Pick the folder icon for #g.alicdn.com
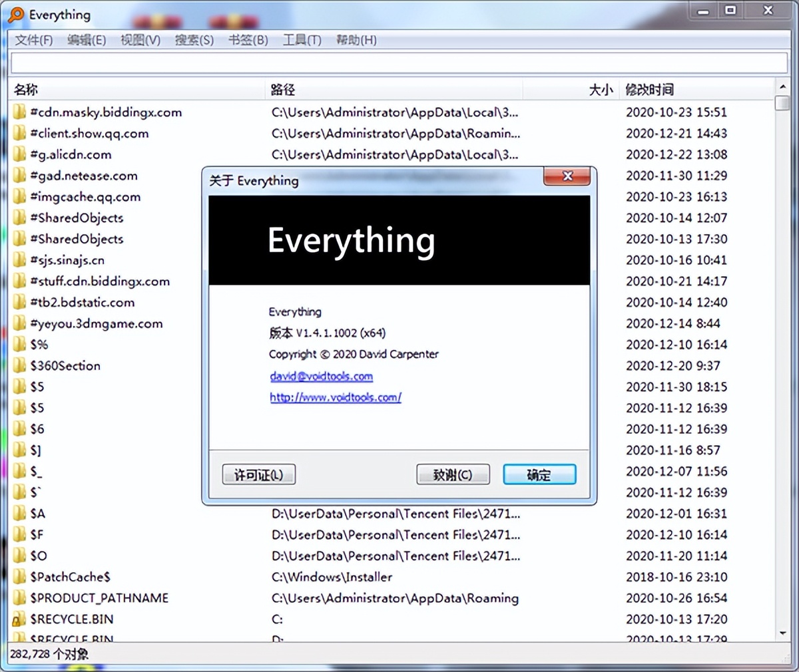 coord(20,154)
